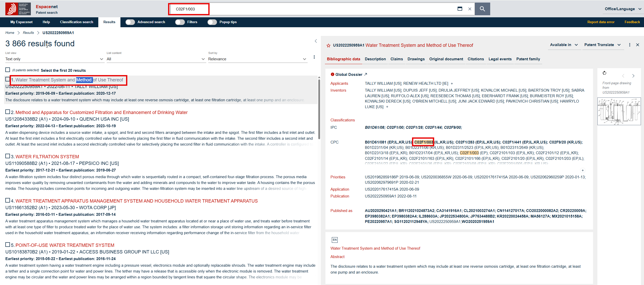Go to the next front-page drawing arrow

click(633, 76)
